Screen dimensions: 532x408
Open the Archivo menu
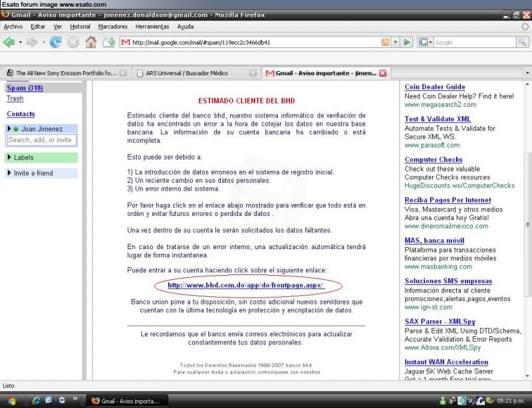tap(13, 27)
